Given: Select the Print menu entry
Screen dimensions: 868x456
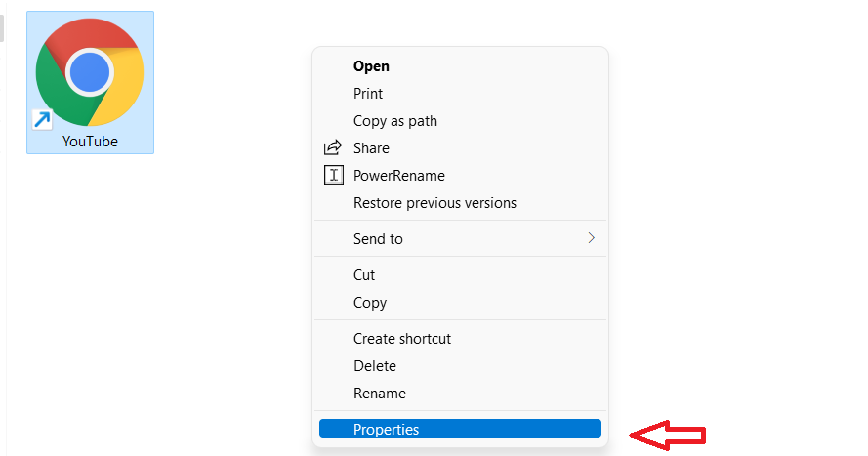Looking at the screenshot, I should tap(368, 94).
